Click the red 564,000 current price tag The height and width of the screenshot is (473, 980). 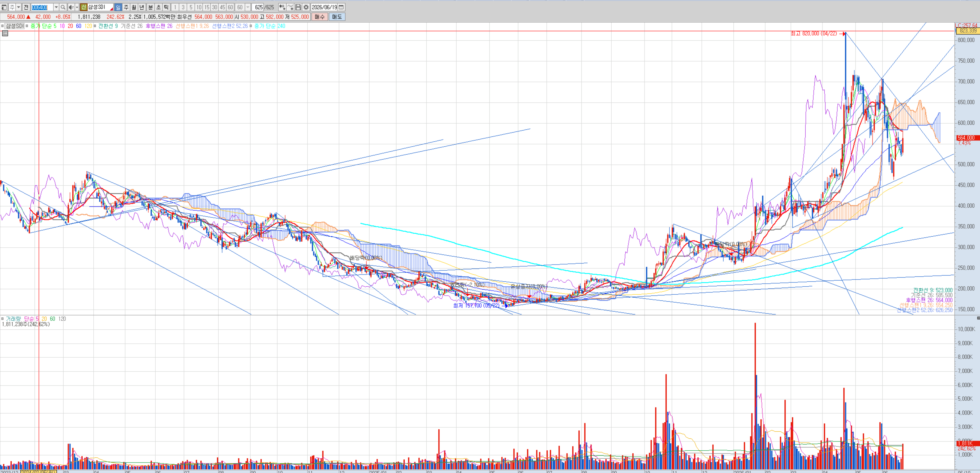[968, 138]
